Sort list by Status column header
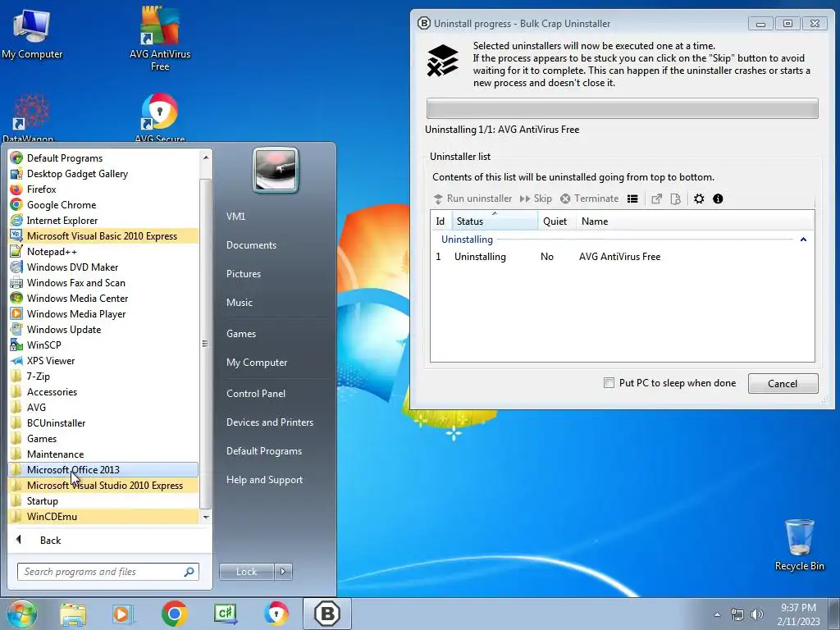The height and width of the screenshot is (630, 840). (x=495, y=221)
